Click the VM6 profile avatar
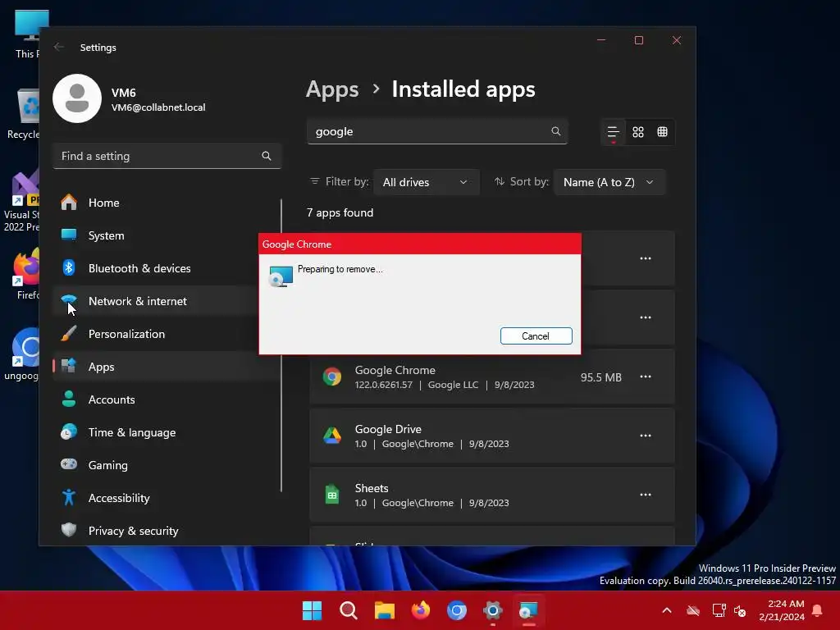The height and width of the screenshot is (630, 840). [77, 98]
